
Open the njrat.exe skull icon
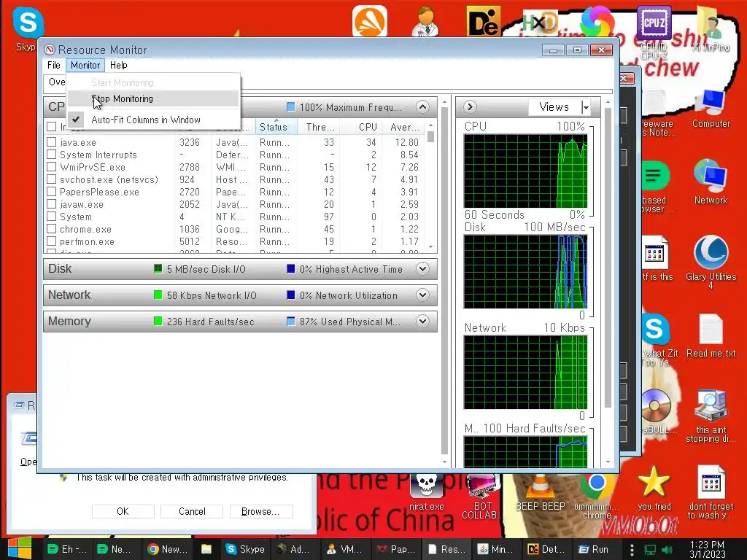(x=426, y=492)
